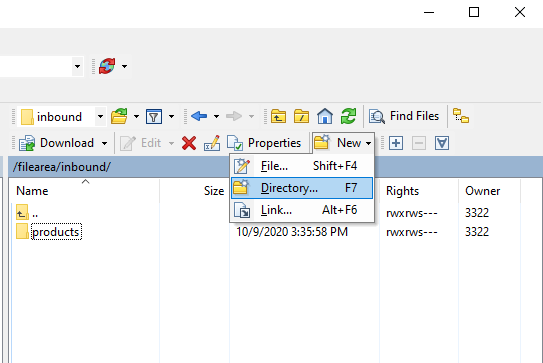The image size is (543, 363).
Task: Go to the parent directory icon
Action: pyautogui.click(x=278, y=116)
